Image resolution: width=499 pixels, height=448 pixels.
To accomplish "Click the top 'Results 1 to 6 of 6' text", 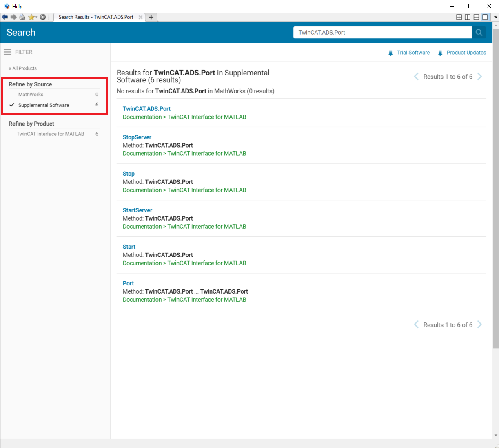I will click(x=448, y=77).
